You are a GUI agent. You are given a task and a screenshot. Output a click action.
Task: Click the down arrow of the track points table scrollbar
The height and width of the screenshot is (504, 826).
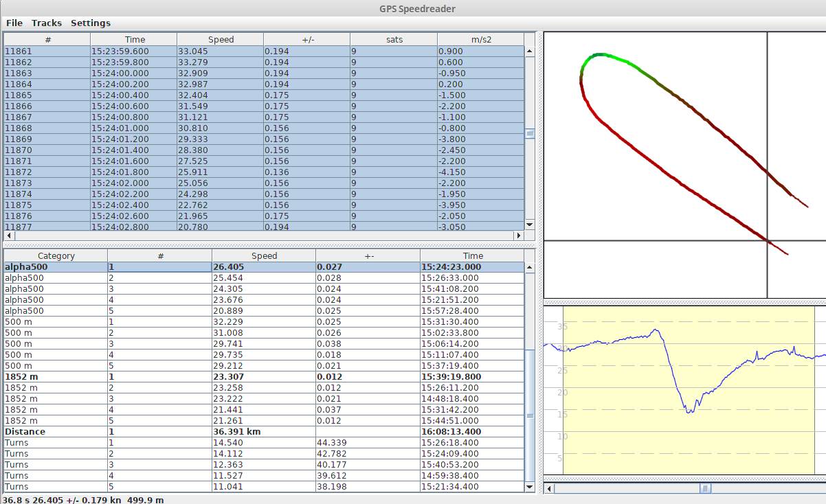[x=529, y=225]
